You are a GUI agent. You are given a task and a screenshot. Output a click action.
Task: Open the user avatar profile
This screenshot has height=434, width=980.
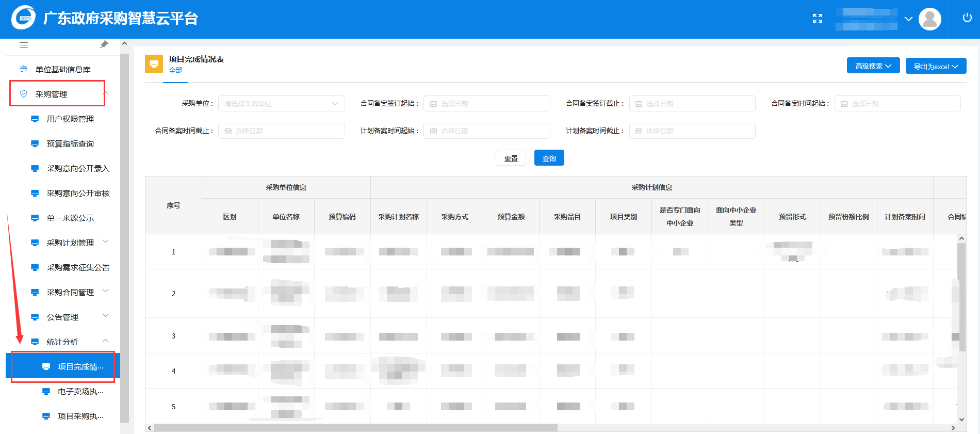pyautogui.click(x=930, y=19)
